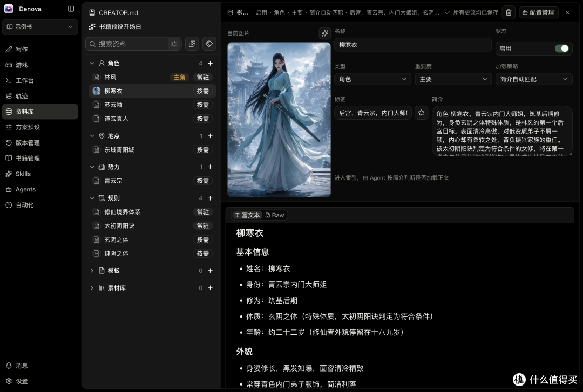This screenshot has height=392, width=583.
Task: Collapse the 势力 group
Action: [x=92, y=167]
